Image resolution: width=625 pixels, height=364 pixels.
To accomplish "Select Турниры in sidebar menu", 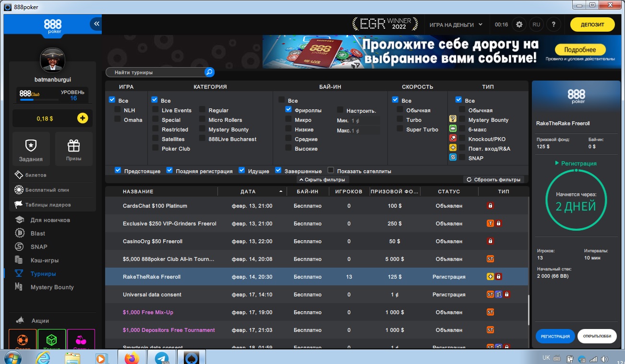I will point(43,273).
